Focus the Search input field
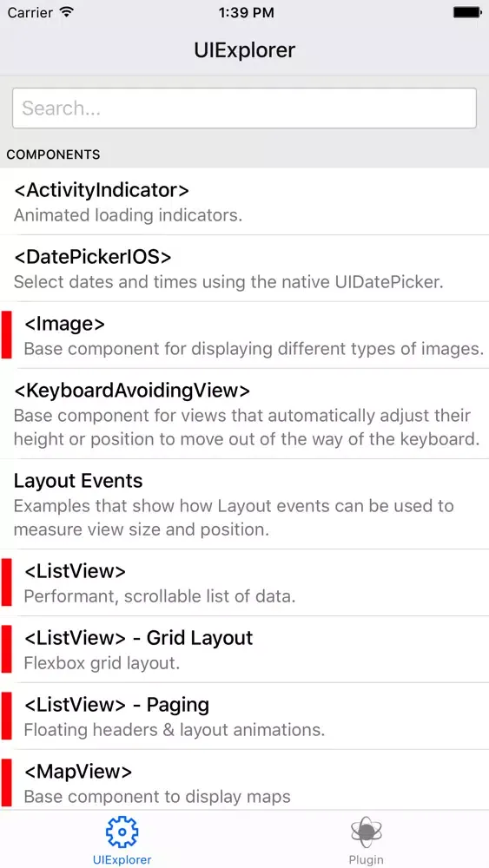 point(244,108)
